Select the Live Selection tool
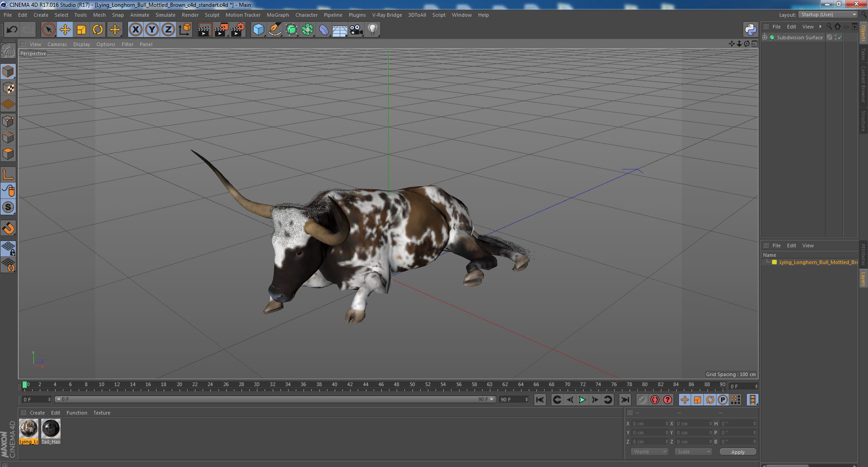Screen dimensions: 868x467 click(x=48, y=30)
